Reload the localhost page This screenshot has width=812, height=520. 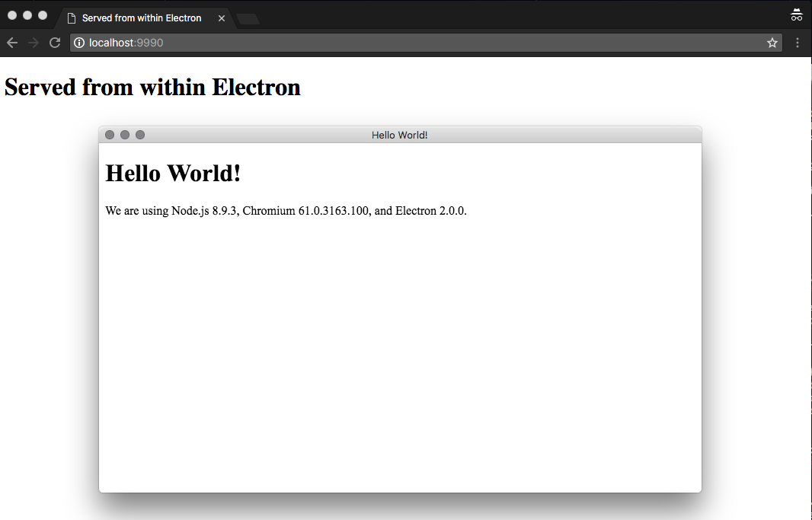(x=55, y=43)
